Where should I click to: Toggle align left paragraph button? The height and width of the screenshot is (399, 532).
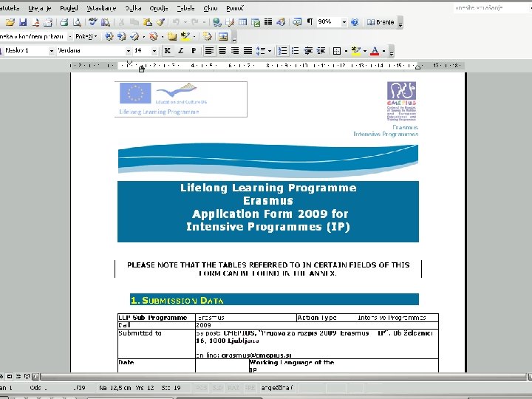pyautogui.click(x=209, y=51)
